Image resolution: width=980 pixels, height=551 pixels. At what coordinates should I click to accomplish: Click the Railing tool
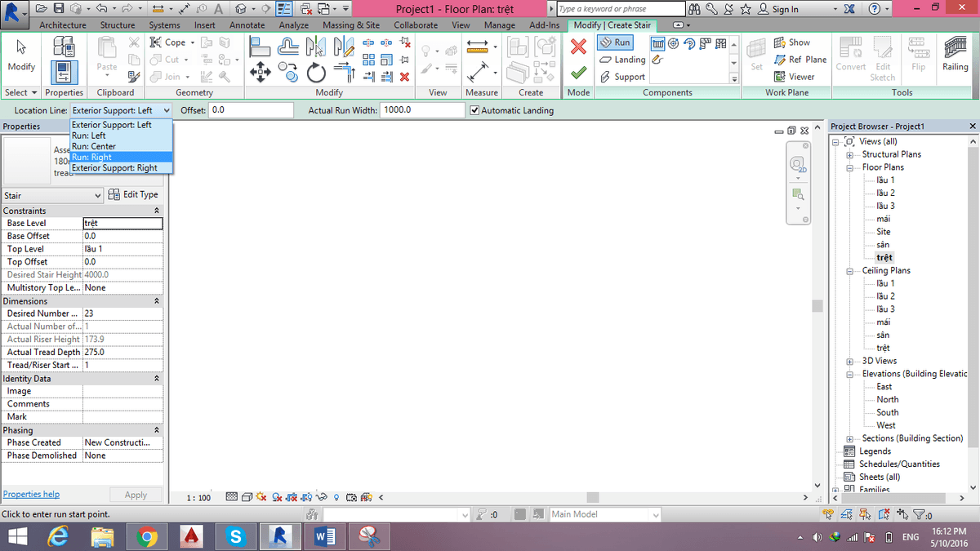[x=955, y=53]
